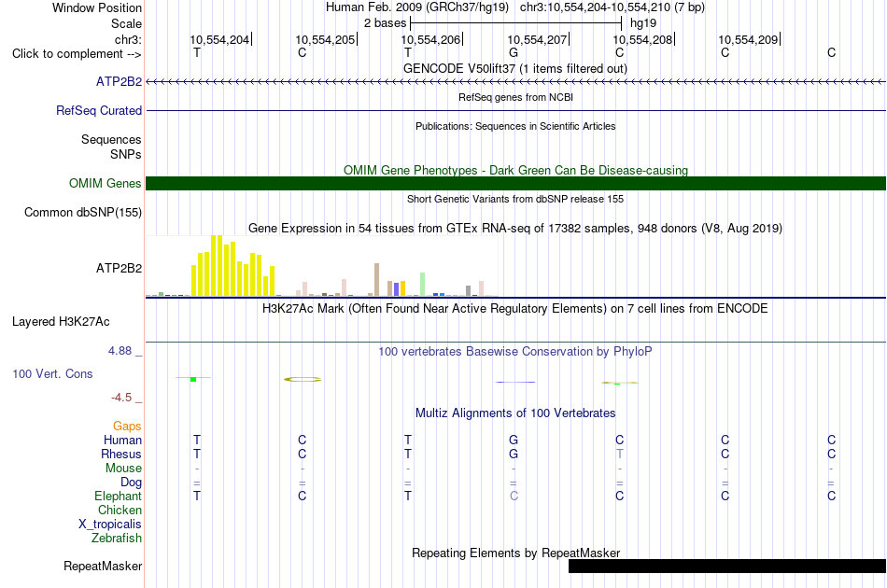
Task: Open the Common dbSNP(155) track label
Action: (x=83, y=212)
